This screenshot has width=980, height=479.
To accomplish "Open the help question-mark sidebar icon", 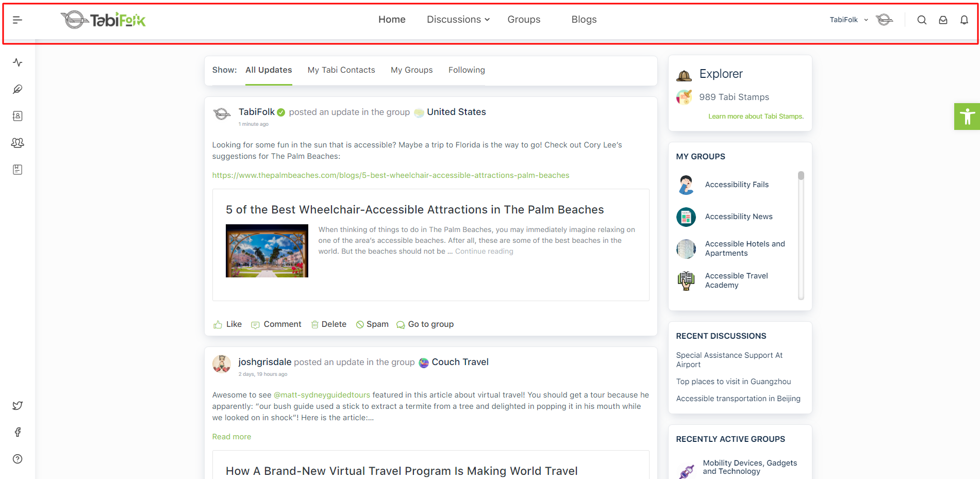I will (x=18, y=459).
